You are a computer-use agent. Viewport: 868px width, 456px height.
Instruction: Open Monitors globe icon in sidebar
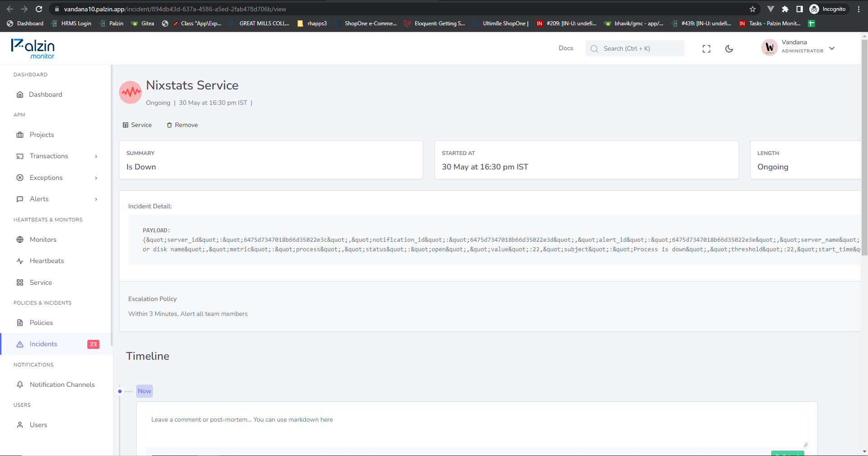click(x=20, y=240)
